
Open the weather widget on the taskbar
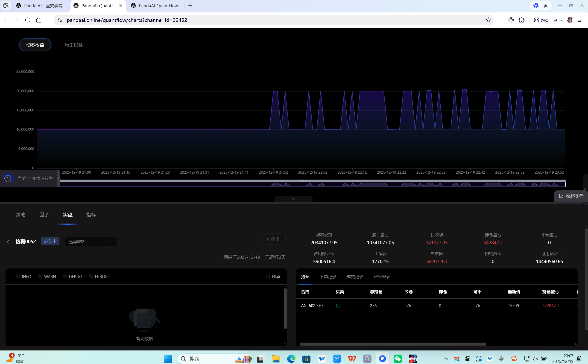click(15, 358)
